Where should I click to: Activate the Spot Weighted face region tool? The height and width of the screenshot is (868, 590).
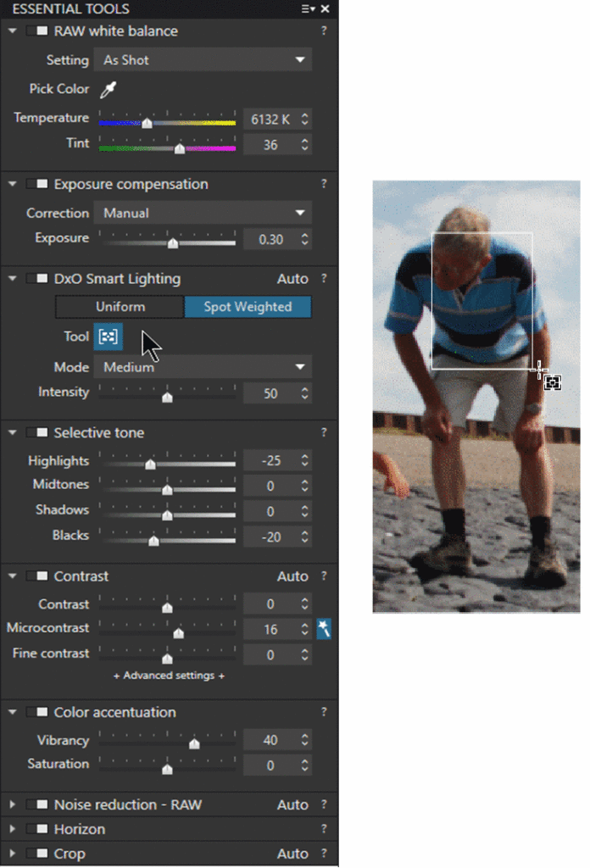coord(108,337)
